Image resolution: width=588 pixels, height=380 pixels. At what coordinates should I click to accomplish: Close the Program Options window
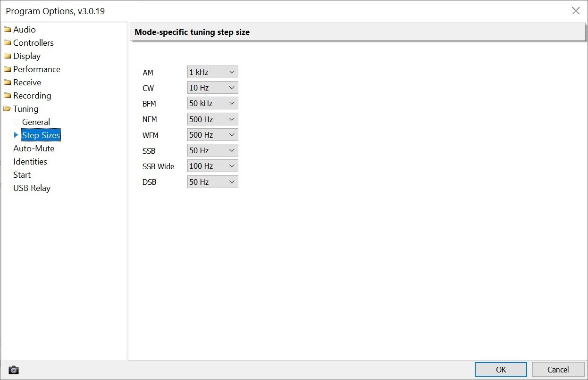576,11
